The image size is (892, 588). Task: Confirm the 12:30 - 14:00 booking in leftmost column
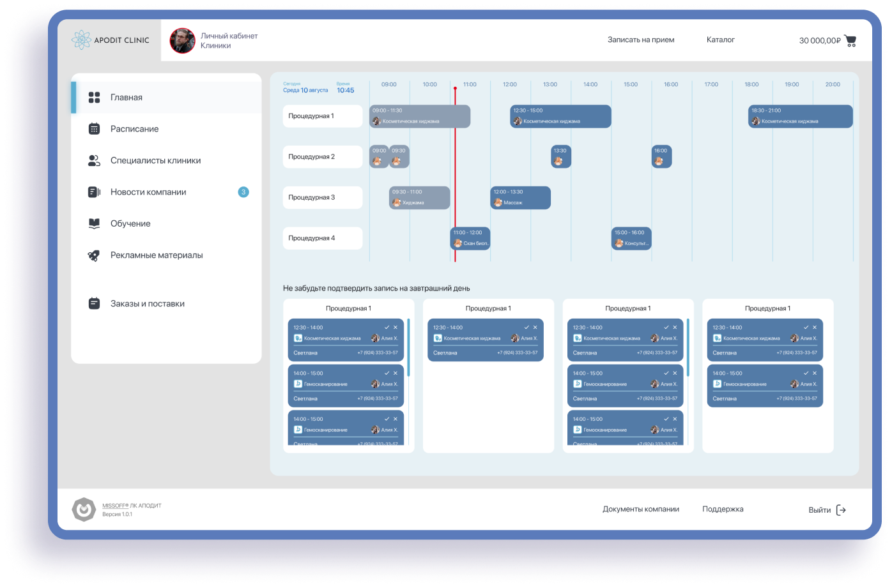387,328
